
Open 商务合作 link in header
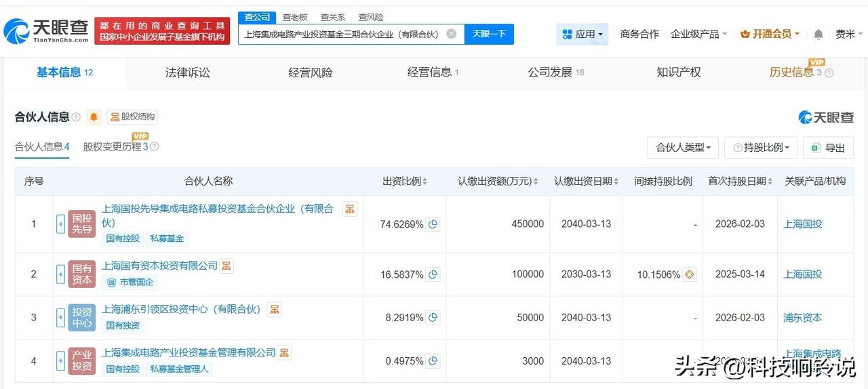639,34
